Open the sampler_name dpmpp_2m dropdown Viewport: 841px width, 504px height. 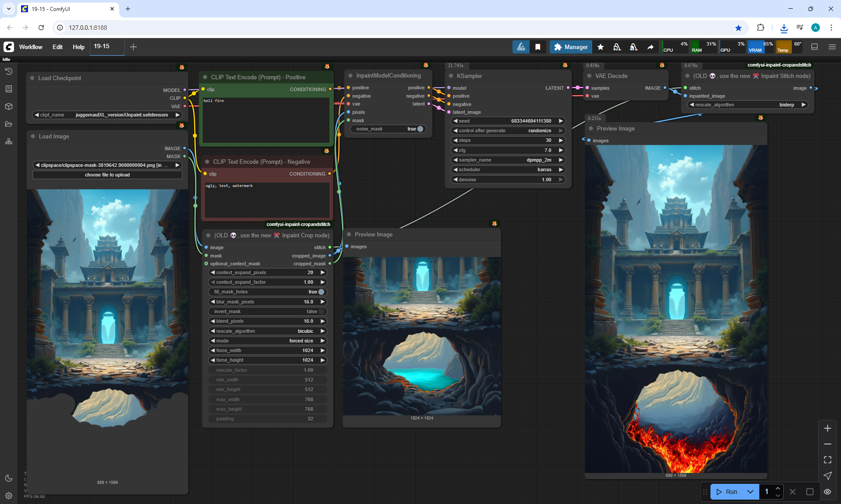508,160
